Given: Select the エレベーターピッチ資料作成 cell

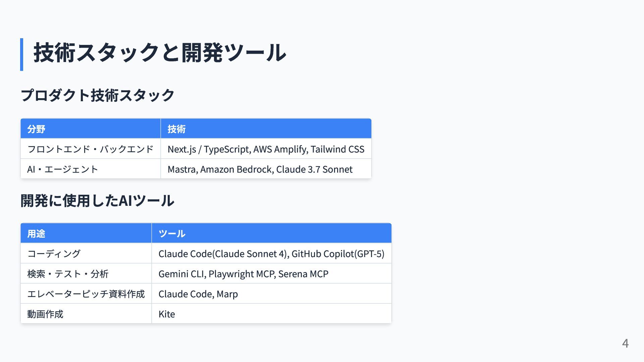Looking at the screenshot, I should click(86, 294).
